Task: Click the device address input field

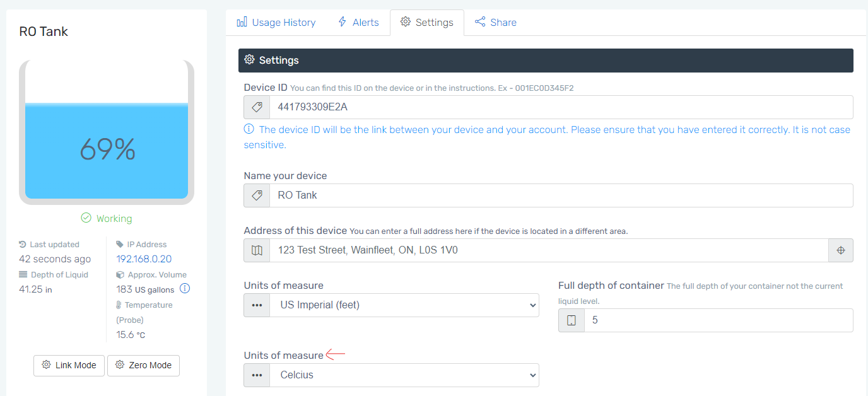Action: click(x=548, y=250)
